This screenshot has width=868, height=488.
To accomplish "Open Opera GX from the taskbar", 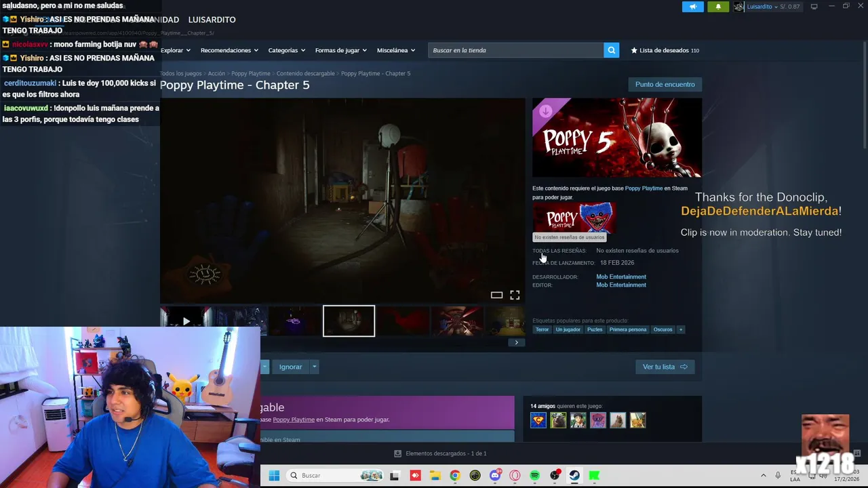I will (x=515, y=476).
